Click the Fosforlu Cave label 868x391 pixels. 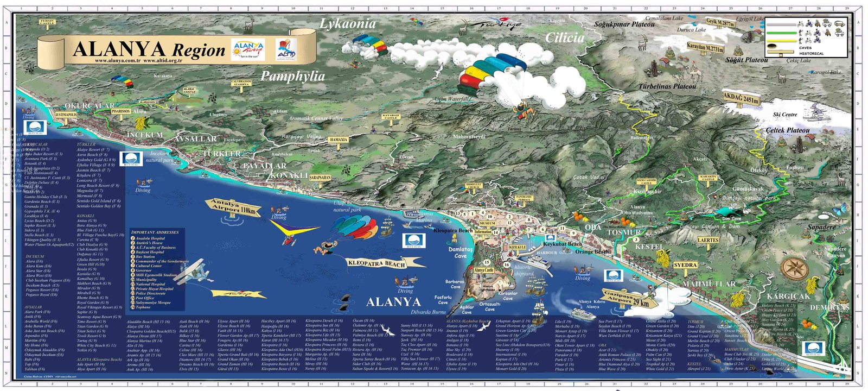click(443, 300)
